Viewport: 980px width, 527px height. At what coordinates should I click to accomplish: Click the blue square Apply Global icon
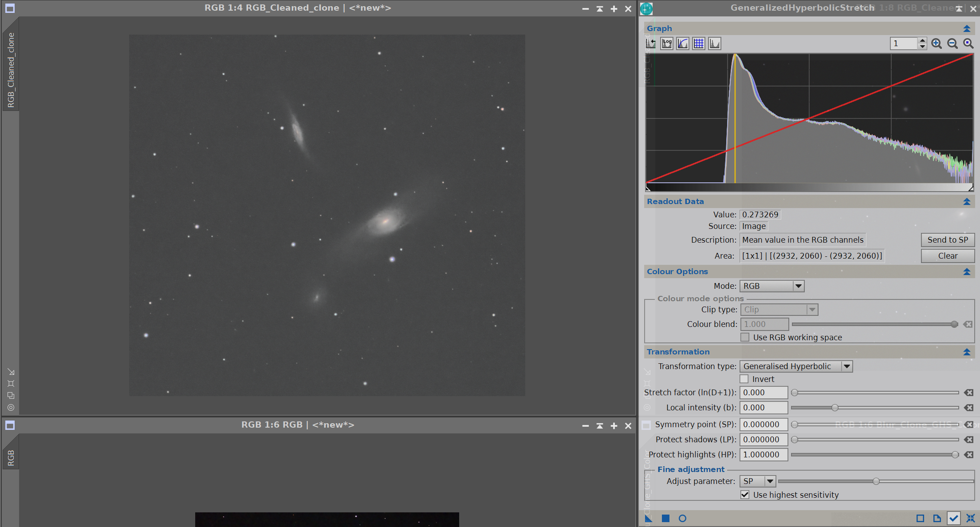pyautogui.click(x=665, y=518)
